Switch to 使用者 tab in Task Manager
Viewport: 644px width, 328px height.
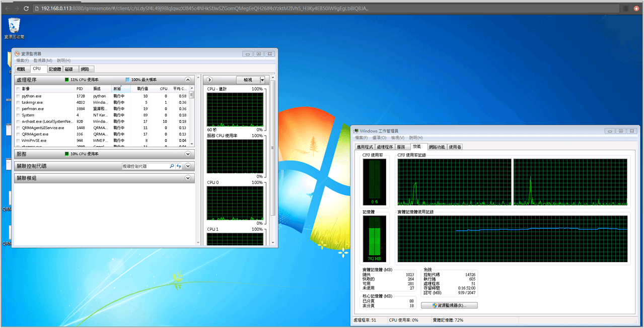[x=455, y=147]
